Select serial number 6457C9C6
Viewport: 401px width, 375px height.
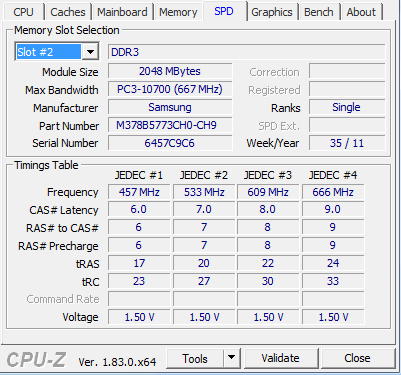[170, 143]
